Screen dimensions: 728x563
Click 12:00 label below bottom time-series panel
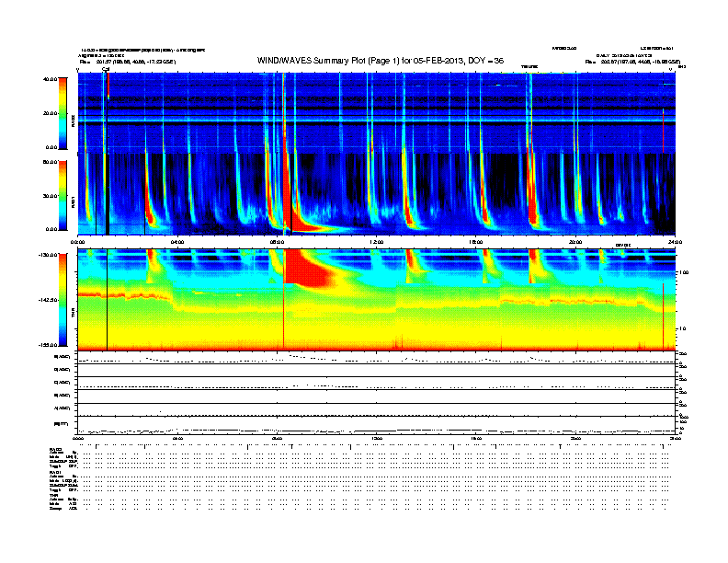[377, 438]
